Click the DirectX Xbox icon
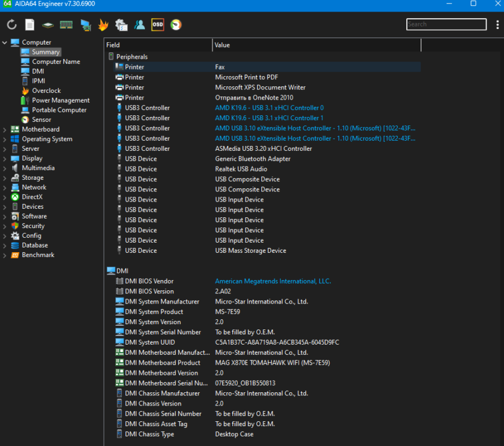Viewport: 504px width, 446px height. click(x=15, y=197)
